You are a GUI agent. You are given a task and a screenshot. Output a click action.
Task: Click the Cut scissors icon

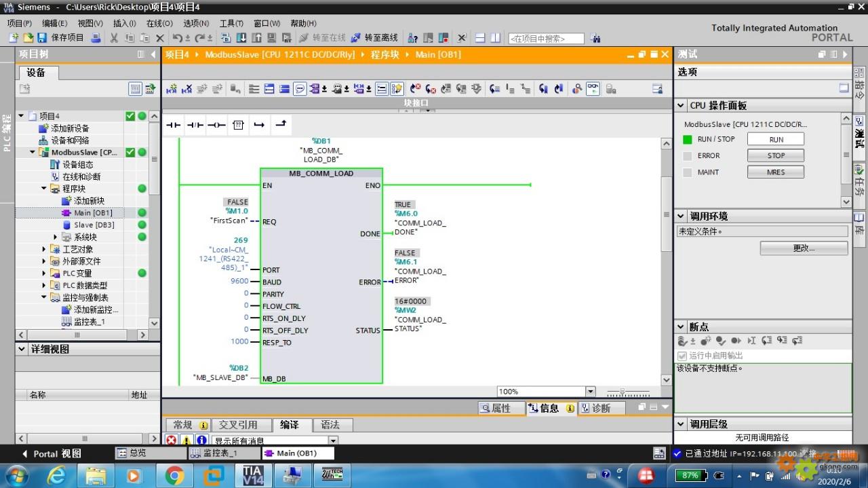pyautogui.click(x=114, y=38)
